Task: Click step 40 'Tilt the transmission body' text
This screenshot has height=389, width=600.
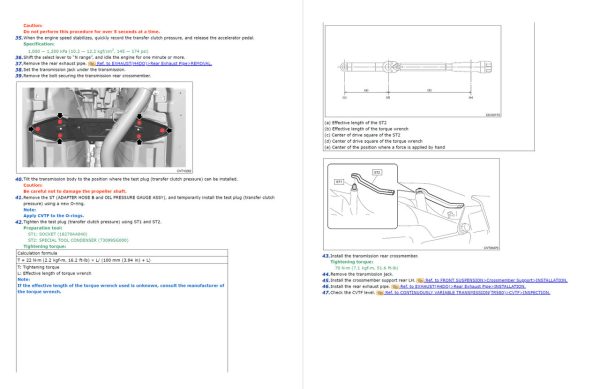Action: 130,179
